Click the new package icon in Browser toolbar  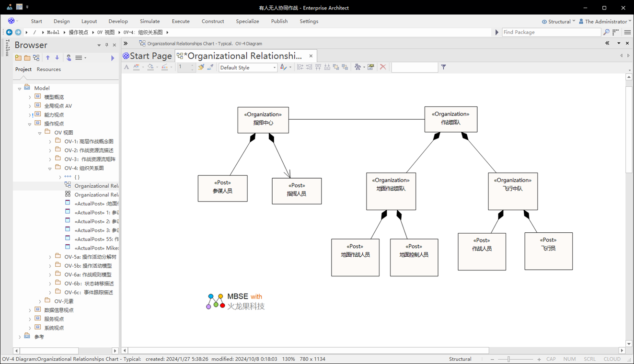click(x=18, y=57)
